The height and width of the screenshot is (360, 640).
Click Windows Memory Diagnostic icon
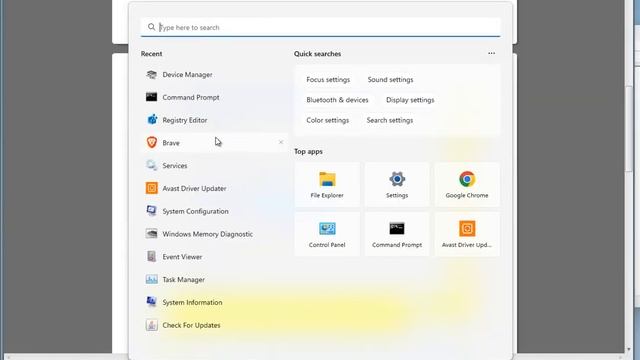[151, 234]
